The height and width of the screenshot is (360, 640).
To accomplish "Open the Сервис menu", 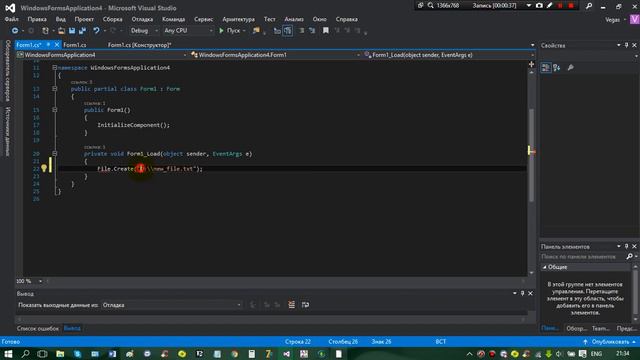I will point(203,19).
